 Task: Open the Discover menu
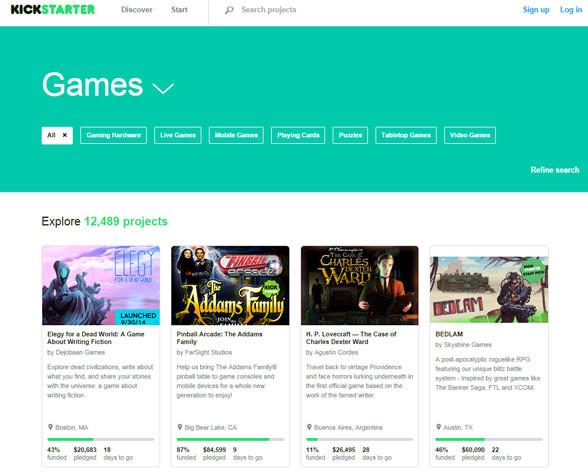(136, 10)
